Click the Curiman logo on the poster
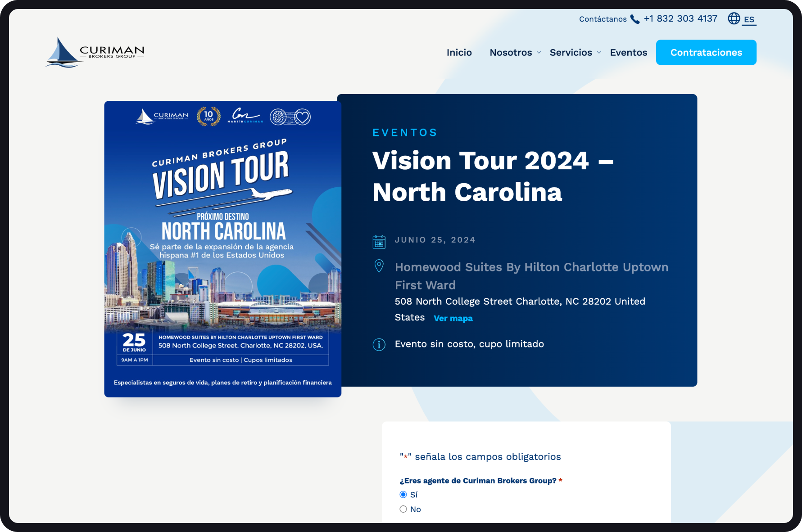This screenshot has width=802, height=532. 162,117
